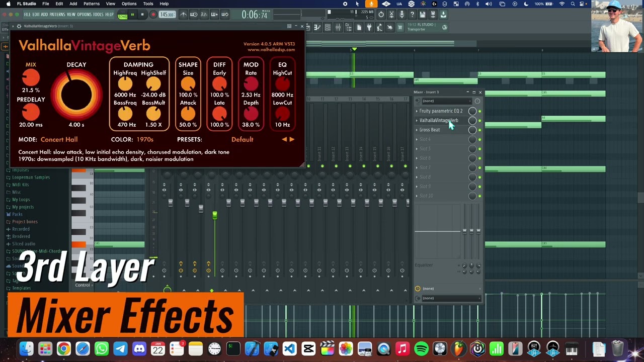
Task: Open the MODE Concert Hall selector
Action: (59, 139)
